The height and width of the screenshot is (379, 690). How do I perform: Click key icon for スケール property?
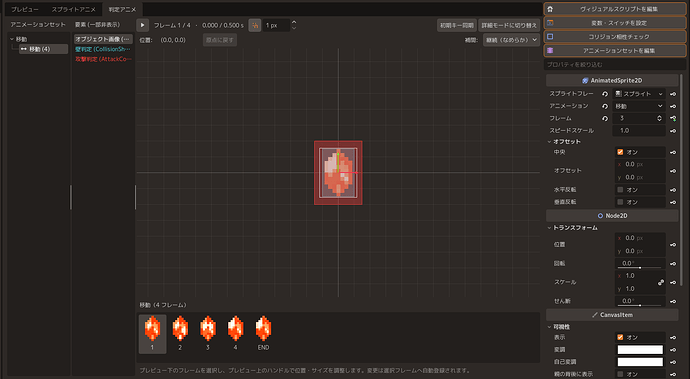coord(673,282)
